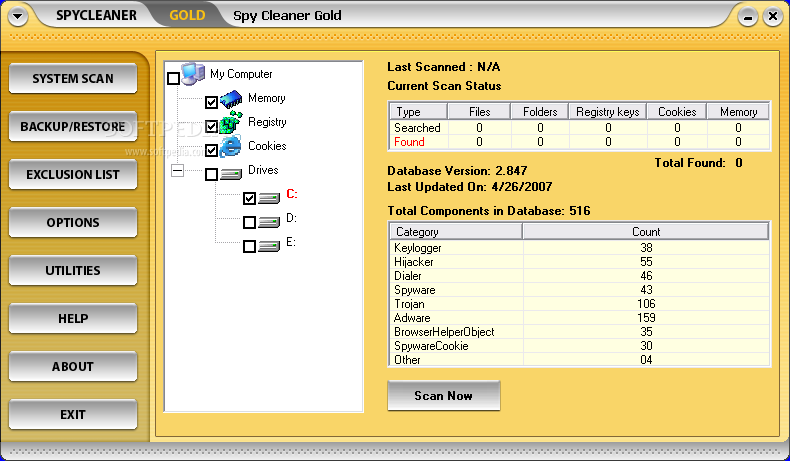Image resolution: width=790 pixels, height=461 pixels.
Task: Check the E: drive checkbox
Action: click(x=249, y=246)
